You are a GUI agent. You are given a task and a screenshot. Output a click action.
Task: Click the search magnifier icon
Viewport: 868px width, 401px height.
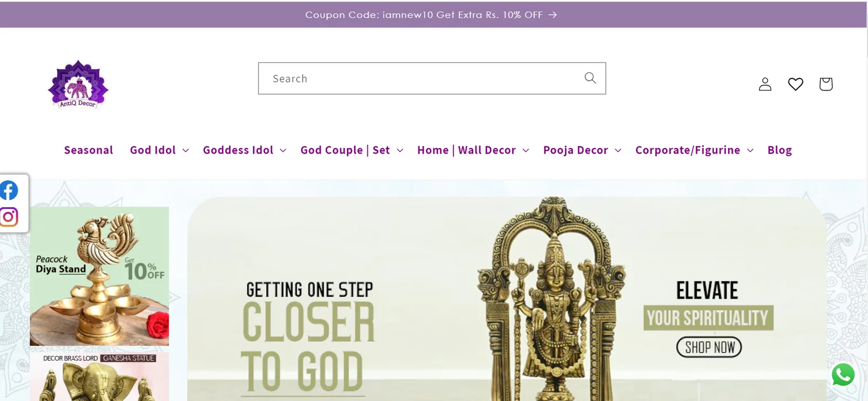click(590, 78)
